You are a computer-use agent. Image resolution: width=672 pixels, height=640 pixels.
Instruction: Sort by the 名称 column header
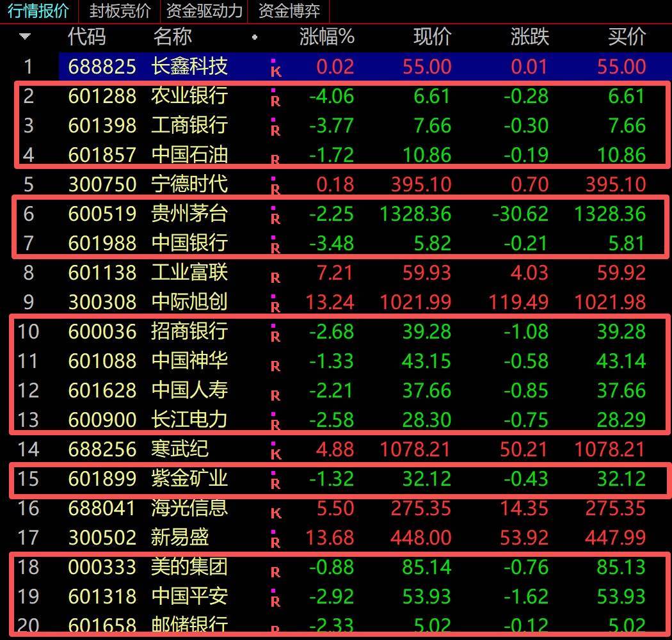tap(172, 36)
